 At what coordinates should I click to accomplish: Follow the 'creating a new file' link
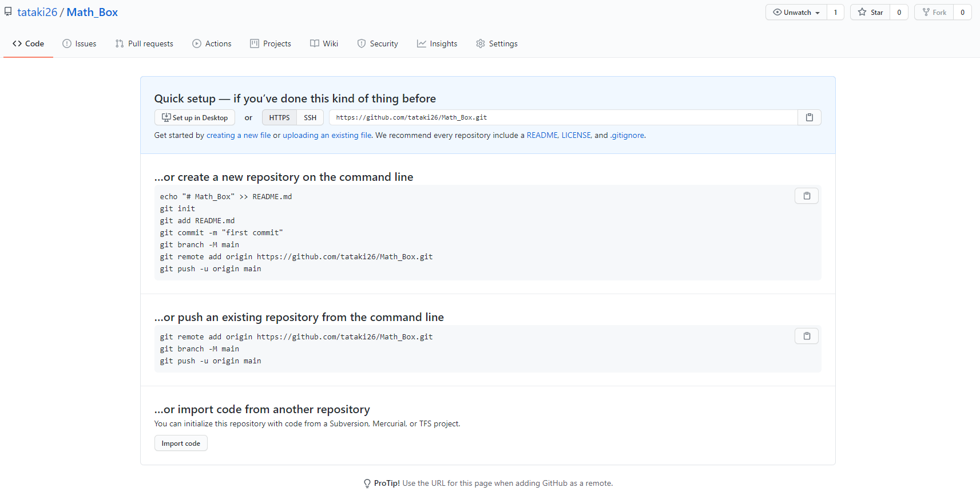tap(239, 136)
